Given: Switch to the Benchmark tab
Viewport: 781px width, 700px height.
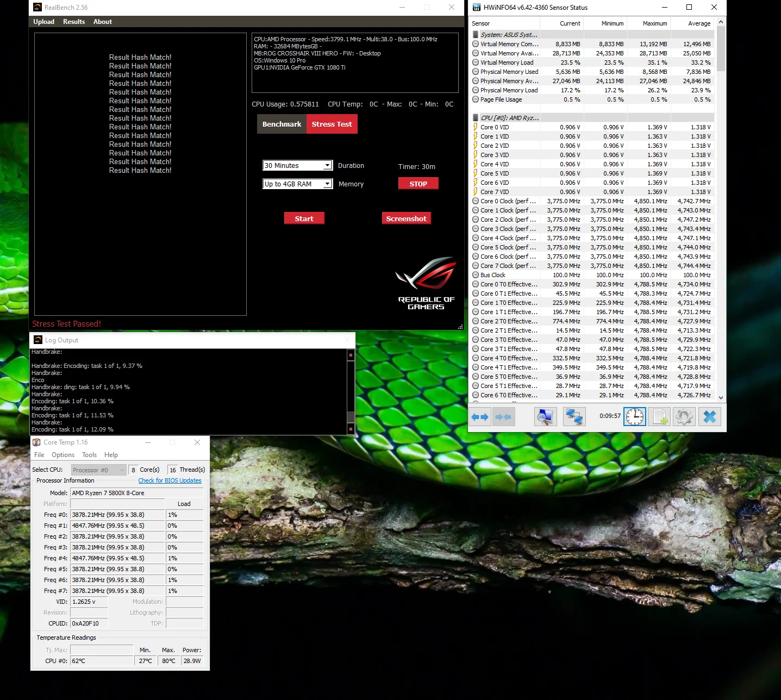Looking at the screenshot, I should [282, 124].
